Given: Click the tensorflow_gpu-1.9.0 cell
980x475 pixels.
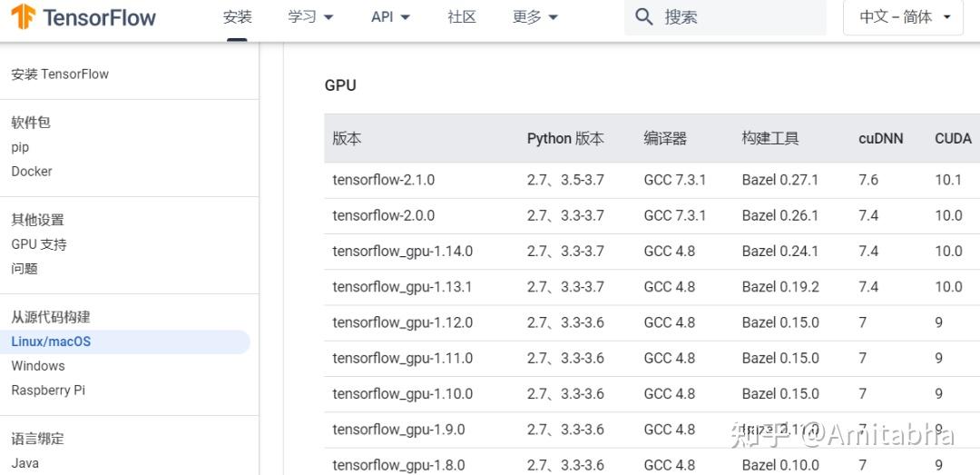Looking at the screenshot, I should [x=398, y=430].
